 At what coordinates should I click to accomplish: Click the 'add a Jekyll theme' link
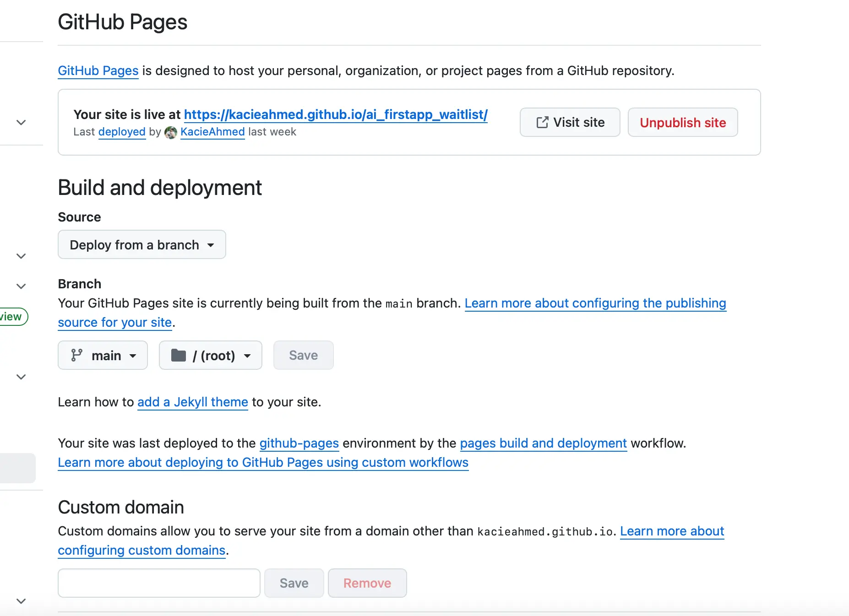click(192, 402)
